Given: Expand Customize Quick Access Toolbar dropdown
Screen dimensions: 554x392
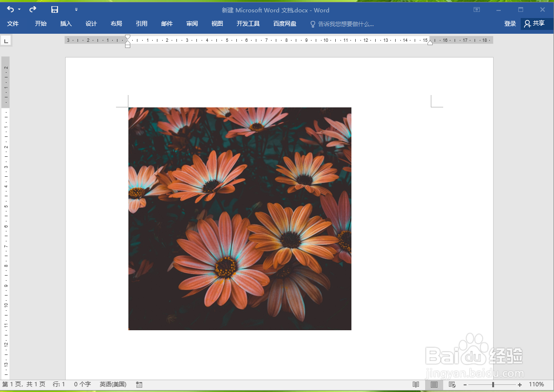Looking at the screenshot, I should 76,10.
